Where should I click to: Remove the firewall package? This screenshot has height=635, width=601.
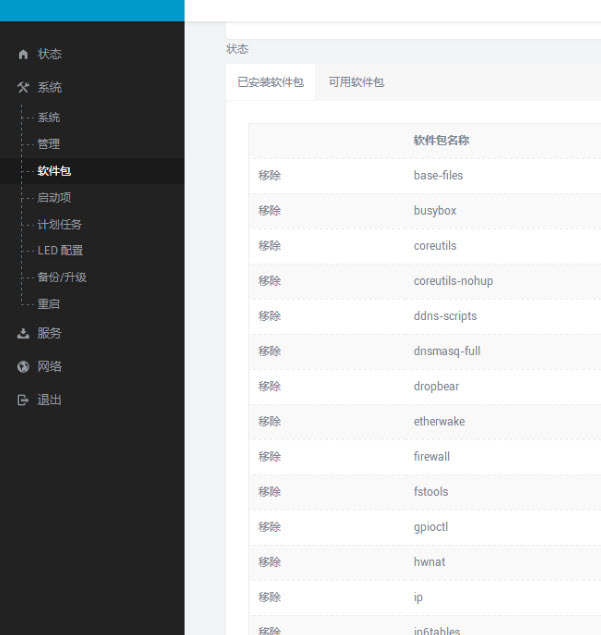269,456
